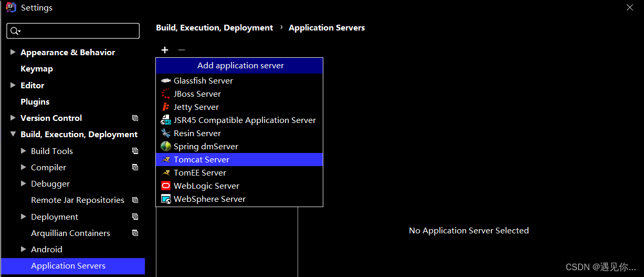The image size is (644, 277).
Task: Click Build, Execution, Deployment in the breadcrumb
Action: (x=215, y=28)
